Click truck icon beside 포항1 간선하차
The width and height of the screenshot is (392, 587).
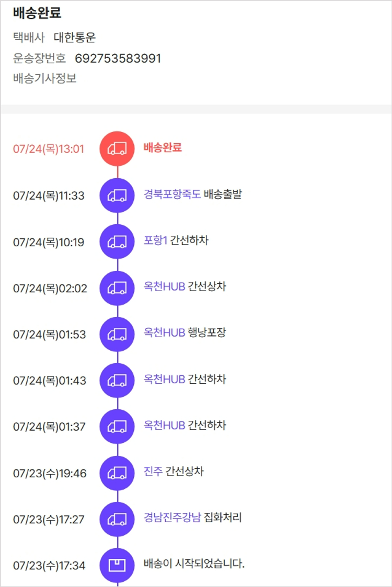pos(117,242)
